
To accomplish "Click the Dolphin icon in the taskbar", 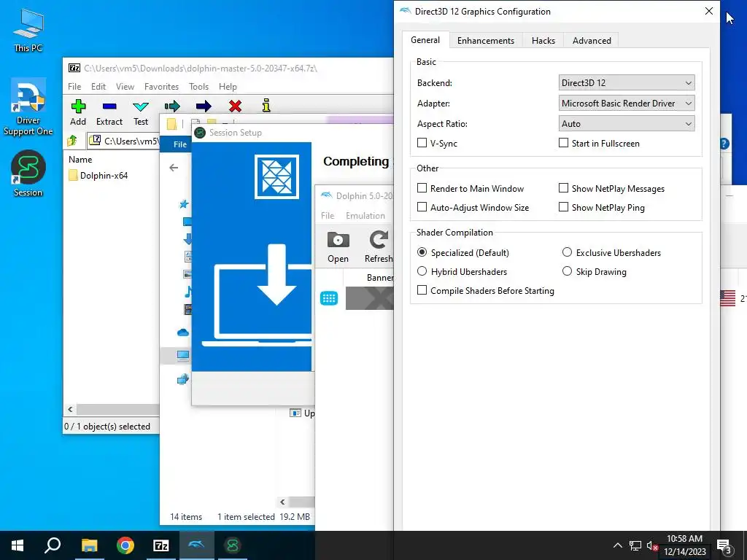I will tap(197, 545).
